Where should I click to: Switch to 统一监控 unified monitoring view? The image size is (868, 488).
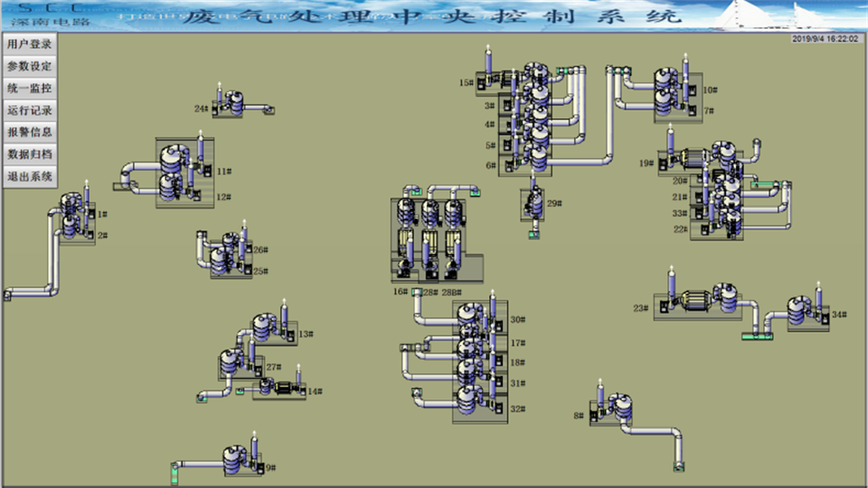[x=30, y=89]
